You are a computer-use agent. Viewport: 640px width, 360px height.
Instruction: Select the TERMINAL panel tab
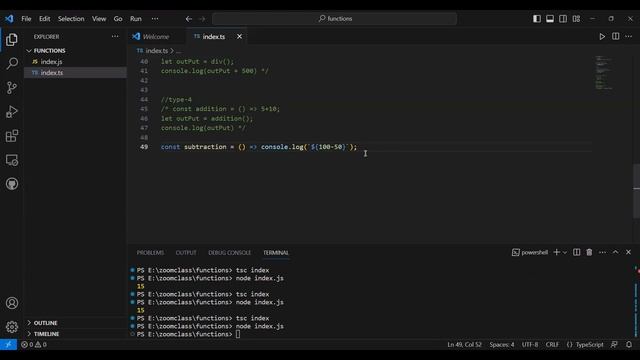pos(276,253)
